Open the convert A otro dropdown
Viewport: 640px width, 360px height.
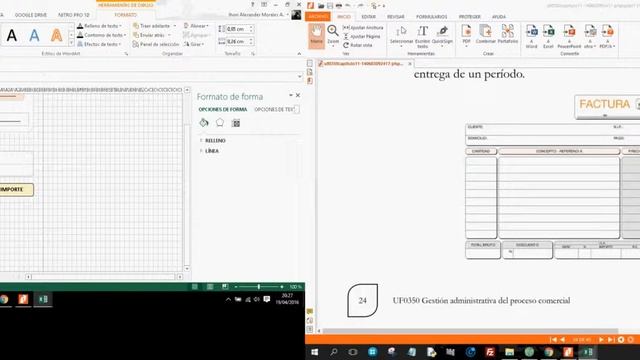click(x=590, y=36)
